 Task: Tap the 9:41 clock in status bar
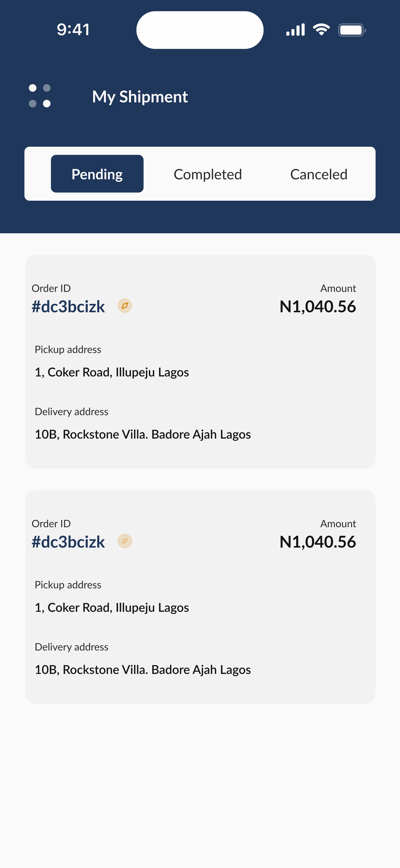(x=73, y=30)
